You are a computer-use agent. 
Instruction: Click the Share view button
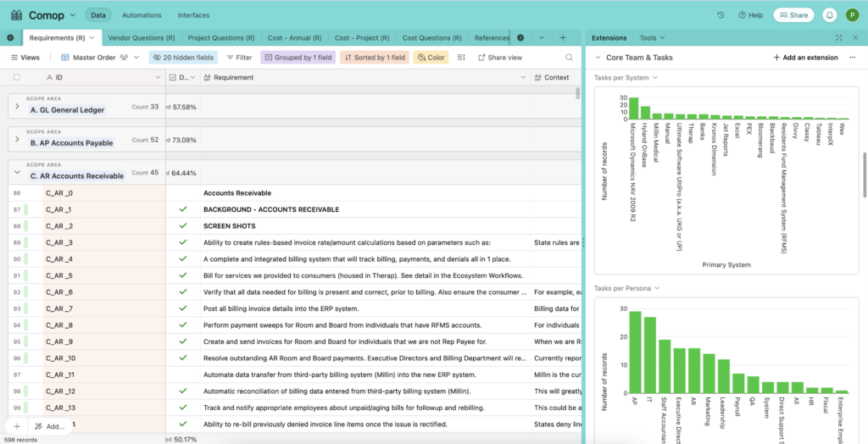pos(500,57)
